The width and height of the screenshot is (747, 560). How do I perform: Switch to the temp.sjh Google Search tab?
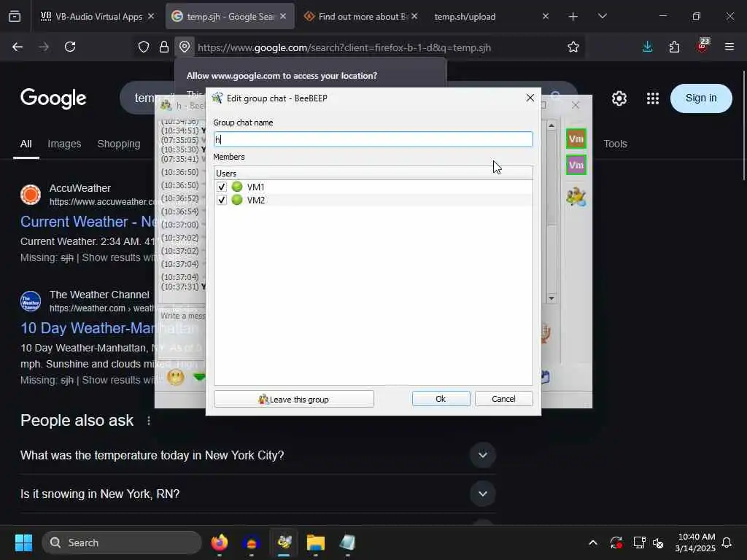pos(229,17)
